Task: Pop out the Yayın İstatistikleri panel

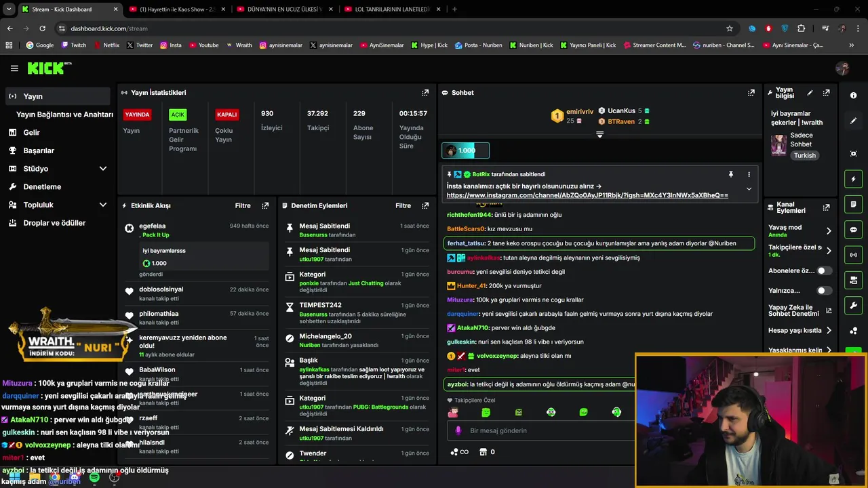Action: point(425,92)
